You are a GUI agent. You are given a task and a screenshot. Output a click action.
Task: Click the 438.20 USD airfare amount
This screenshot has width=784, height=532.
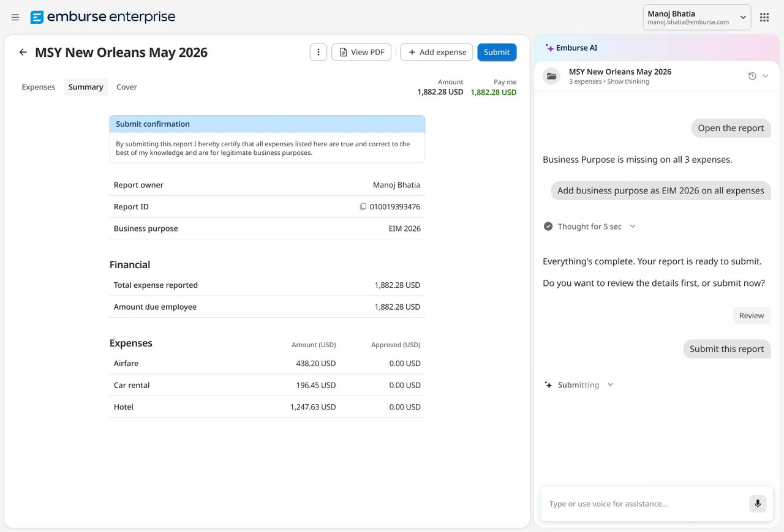(316, 364)
